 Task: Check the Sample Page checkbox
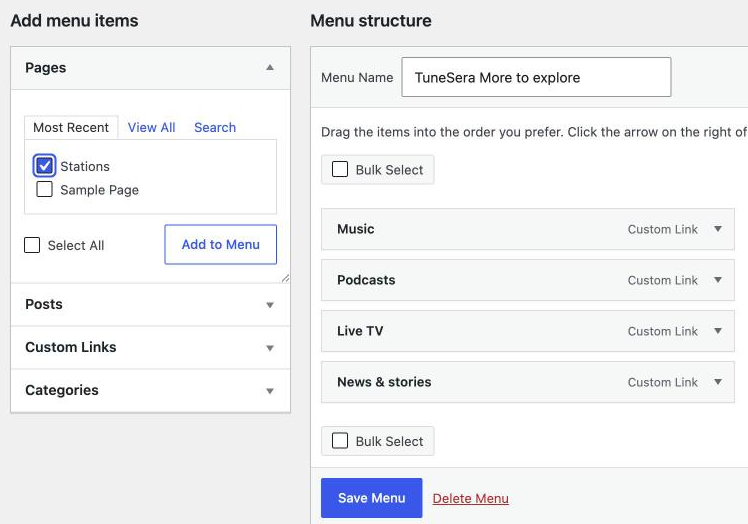[x=44, y=189]
